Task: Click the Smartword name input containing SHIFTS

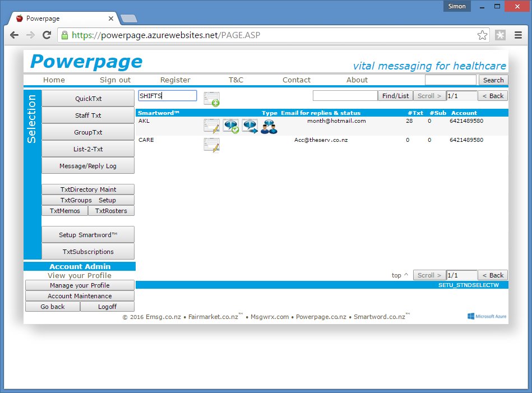Action: tap(167, 96)
